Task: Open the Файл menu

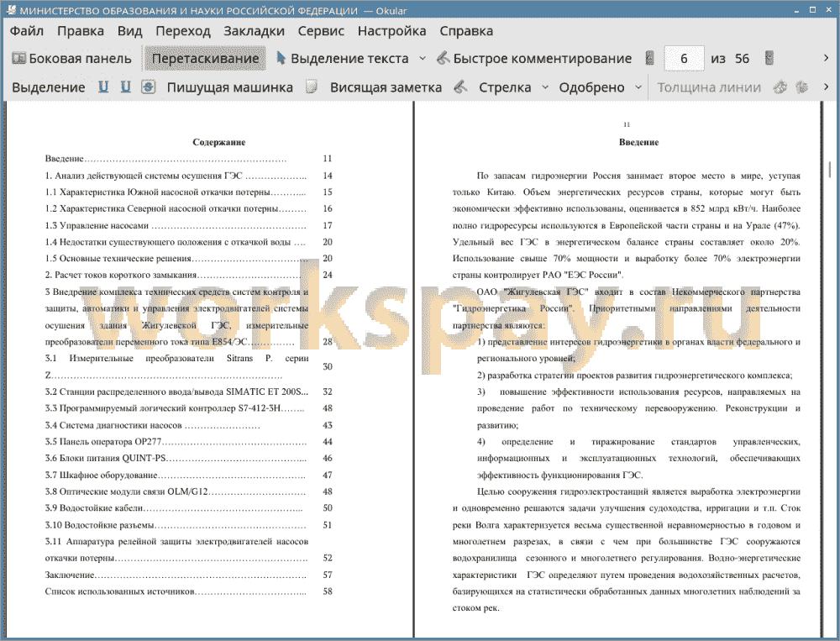Action: point(27,31)
